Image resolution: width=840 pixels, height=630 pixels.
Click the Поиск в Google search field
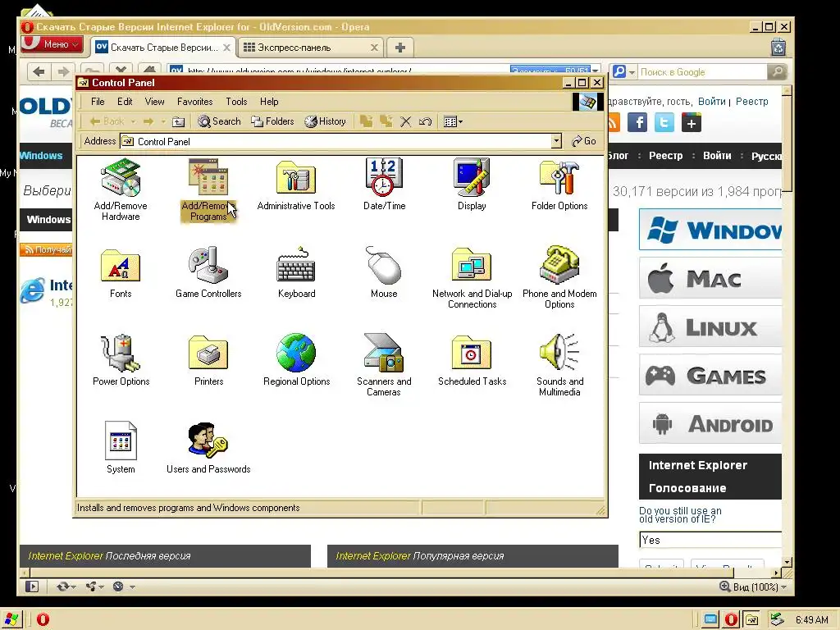pyautogui.click(x=702, y=72)
